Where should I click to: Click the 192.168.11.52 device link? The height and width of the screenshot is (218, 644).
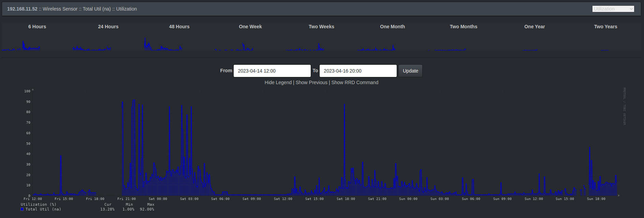pos(22,9)
